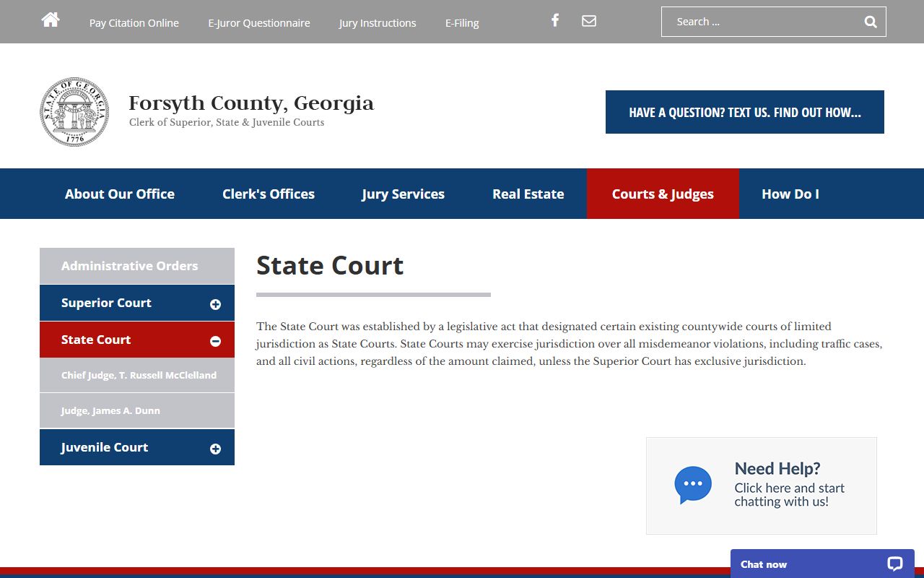The height and width of the screenshot is (578, 924).
Task: Open the E-Juror Questionnaire link
Action: pos(259,23)
